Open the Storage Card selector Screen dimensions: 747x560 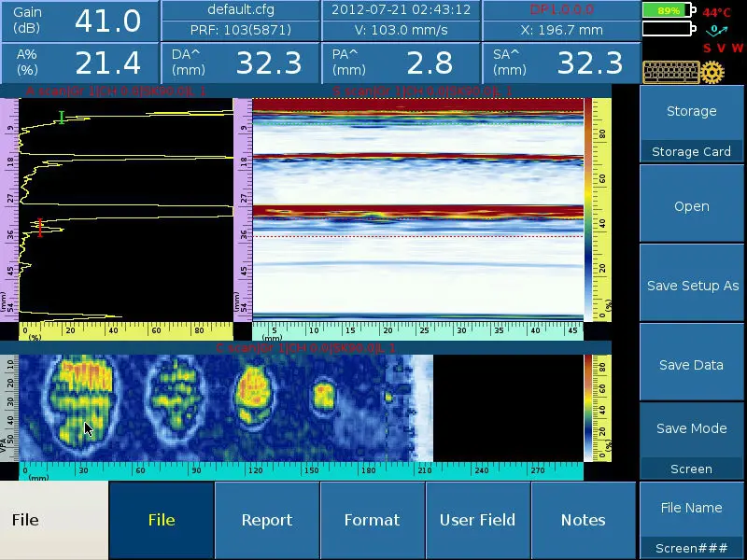click(691, 150)
